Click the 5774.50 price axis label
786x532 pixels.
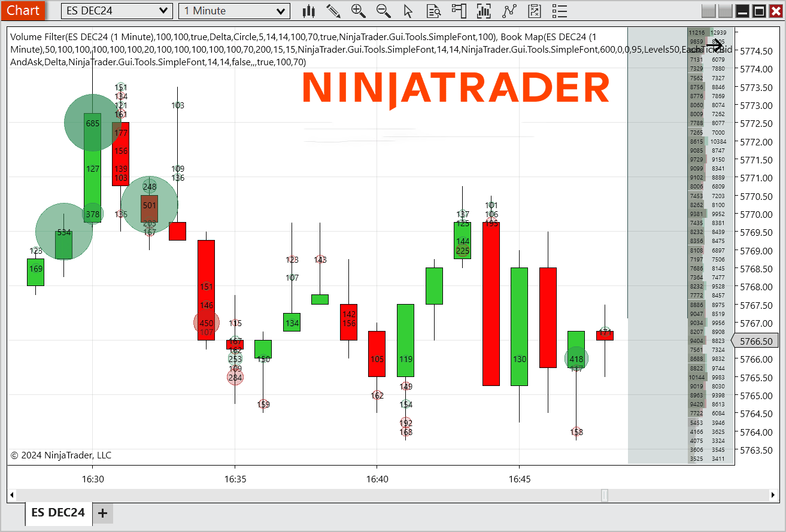[x=755, y=51]
